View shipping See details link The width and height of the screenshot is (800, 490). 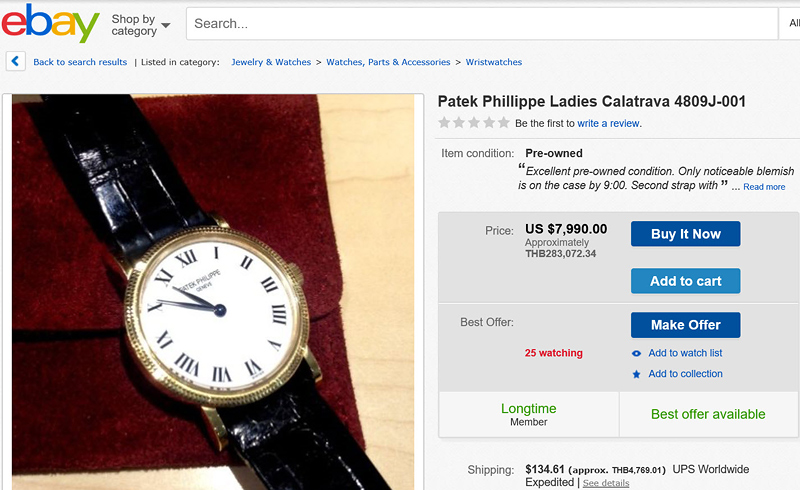[x=606, y=483]
